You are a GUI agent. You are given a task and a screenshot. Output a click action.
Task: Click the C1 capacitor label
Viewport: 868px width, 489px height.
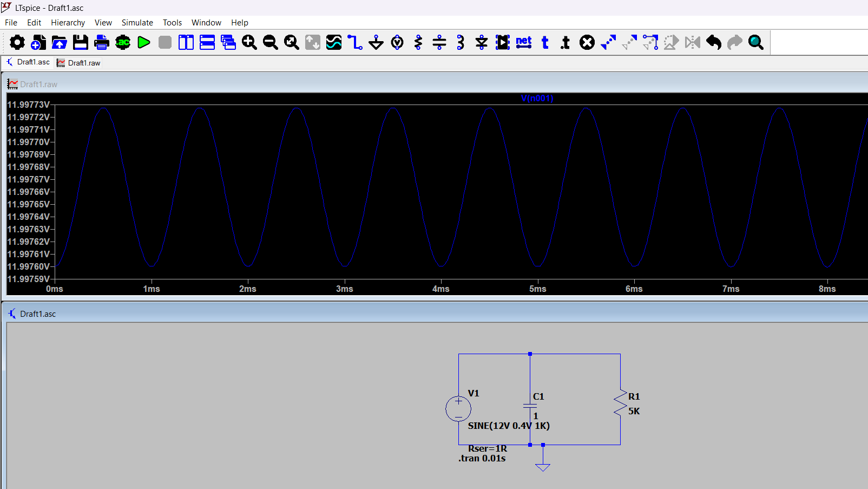(x=538, y=396)
